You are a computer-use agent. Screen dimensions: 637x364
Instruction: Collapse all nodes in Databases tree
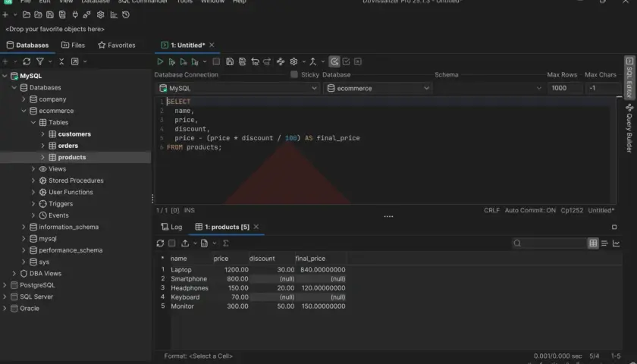61,61
